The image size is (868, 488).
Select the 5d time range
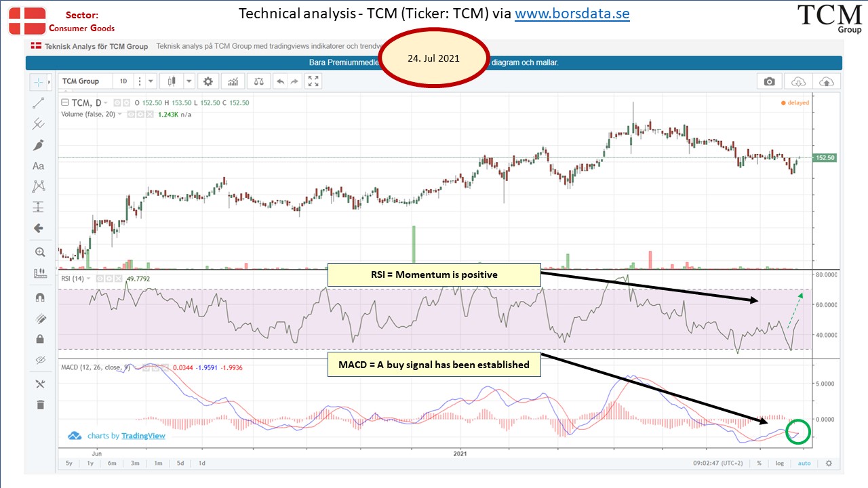180,463
